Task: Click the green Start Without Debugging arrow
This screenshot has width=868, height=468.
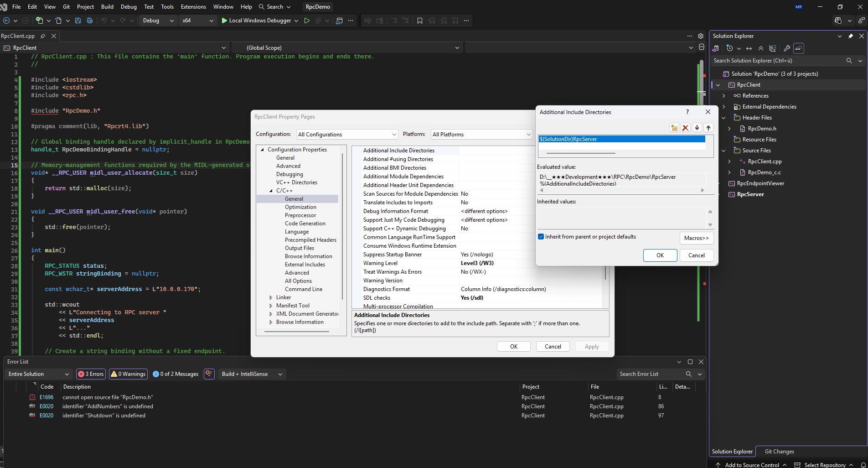Action: pos(307,21)
